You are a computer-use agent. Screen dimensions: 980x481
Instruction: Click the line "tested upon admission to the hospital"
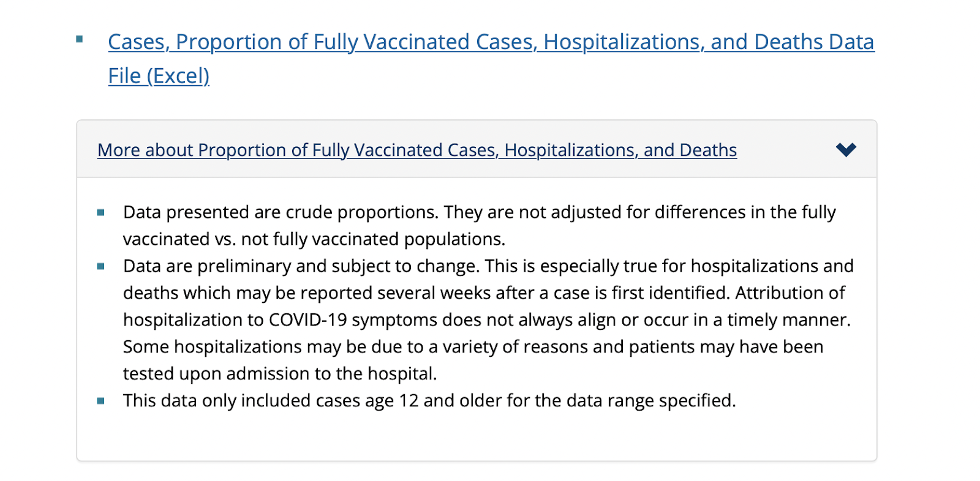(280, 374)
